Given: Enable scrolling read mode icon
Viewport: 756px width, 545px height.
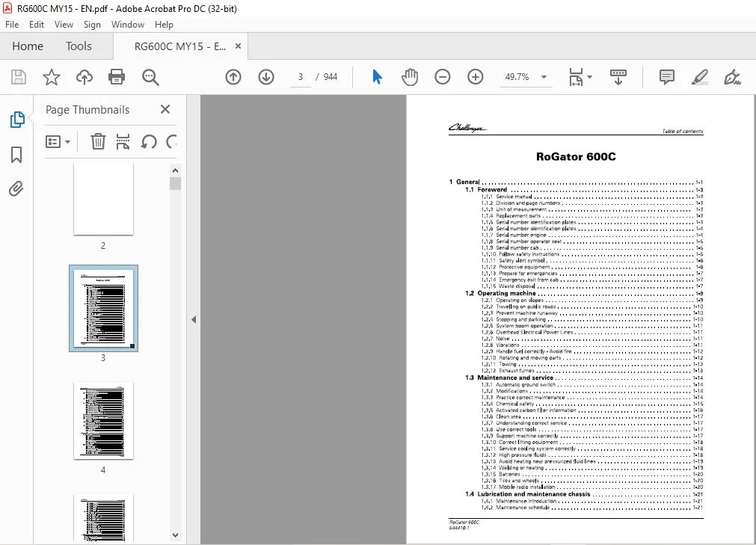Looking at the screenshot, I should tap(618, 77).
